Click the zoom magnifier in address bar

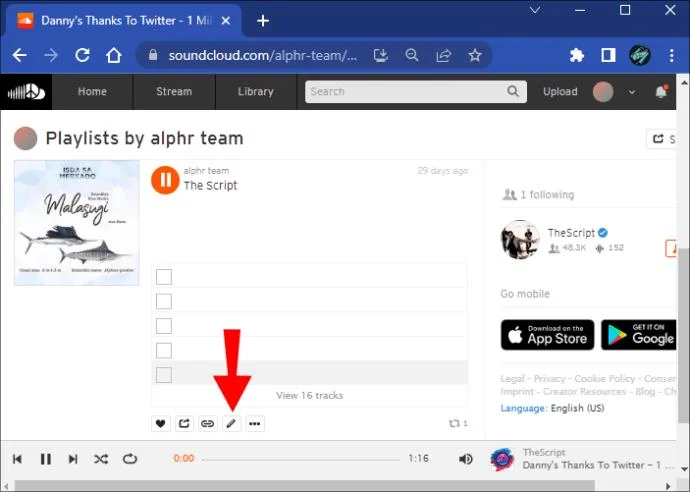pos(412,55)
